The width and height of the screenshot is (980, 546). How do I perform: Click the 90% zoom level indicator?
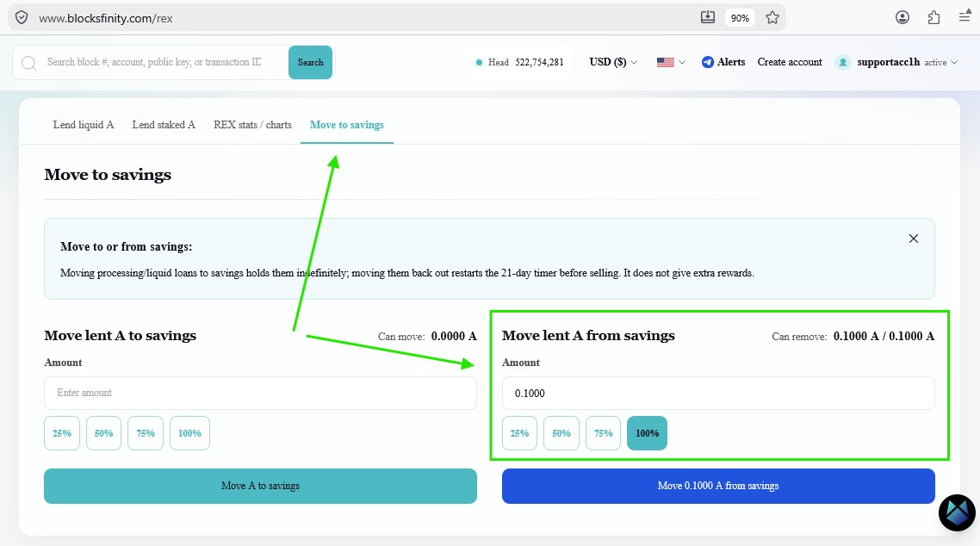[x=740, y=18]
